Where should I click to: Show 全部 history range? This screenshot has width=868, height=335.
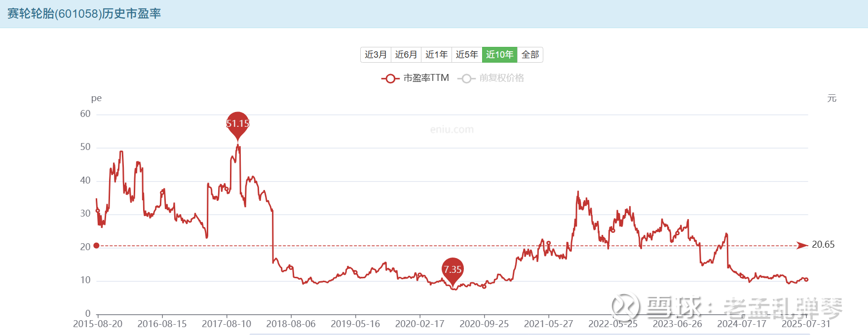(x=530, y=55)
